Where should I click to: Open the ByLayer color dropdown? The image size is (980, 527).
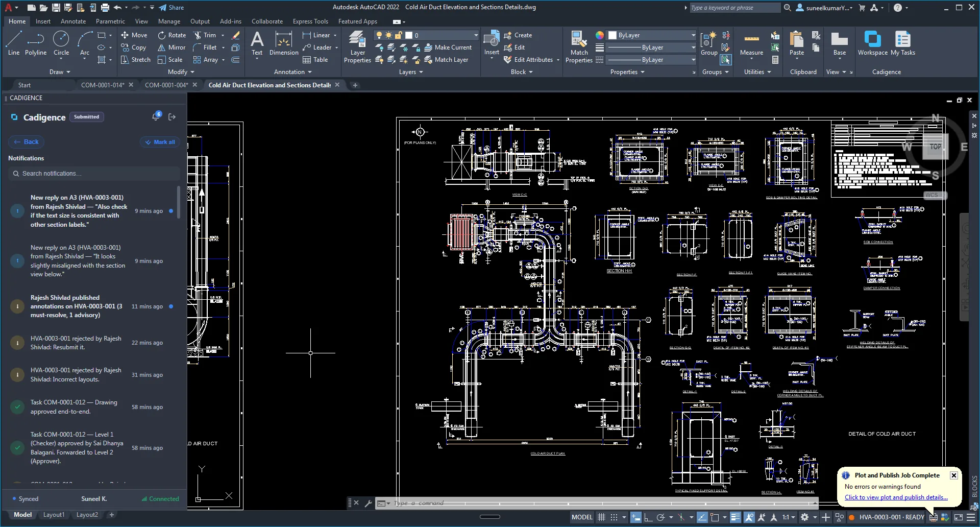click(x=652, y=35)
